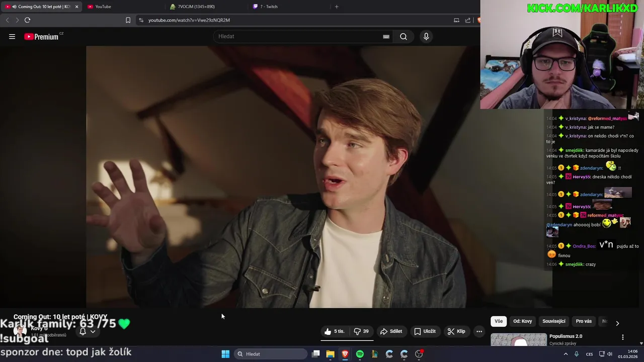Save the video with Uložit
The height and width of the screenshot is (362, 644).
[425, 331]
